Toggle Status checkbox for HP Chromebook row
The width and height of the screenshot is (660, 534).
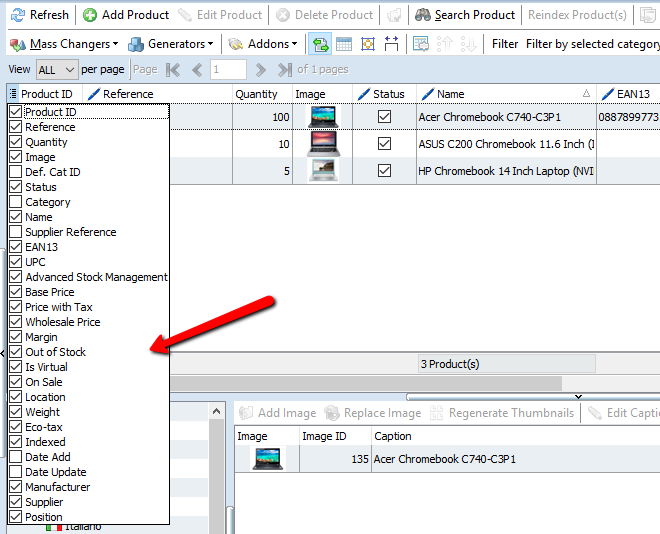(x=384, y=171)
